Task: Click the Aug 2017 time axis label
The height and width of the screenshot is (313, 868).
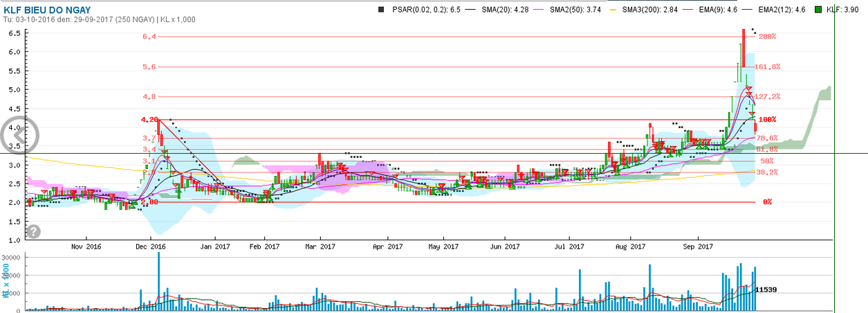Action: tap(630, 247)
